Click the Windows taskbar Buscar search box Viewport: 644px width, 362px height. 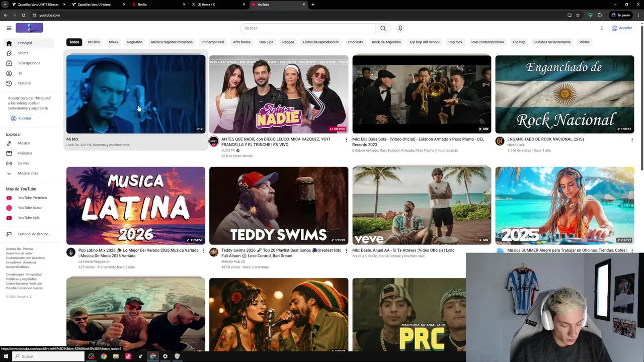[49, 356]
